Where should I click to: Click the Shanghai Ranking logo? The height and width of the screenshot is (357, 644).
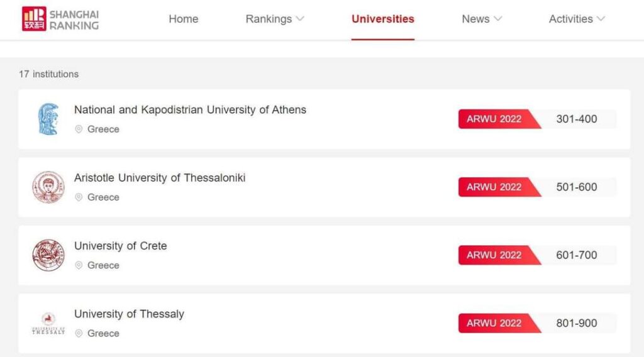point(60,19)
